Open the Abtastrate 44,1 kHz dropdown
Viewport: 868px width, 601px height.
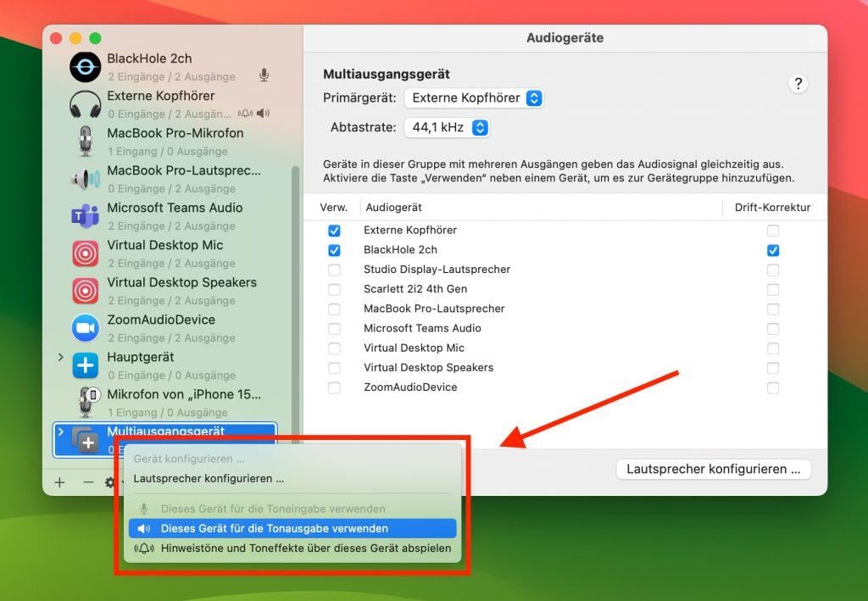tap(447, 127)
